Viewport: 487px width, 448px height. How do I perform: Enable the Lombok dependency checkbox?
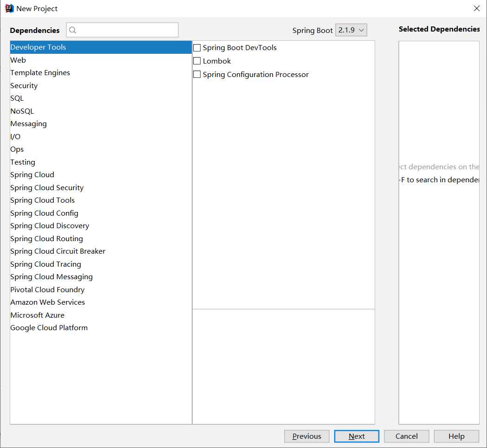(197, 61)
